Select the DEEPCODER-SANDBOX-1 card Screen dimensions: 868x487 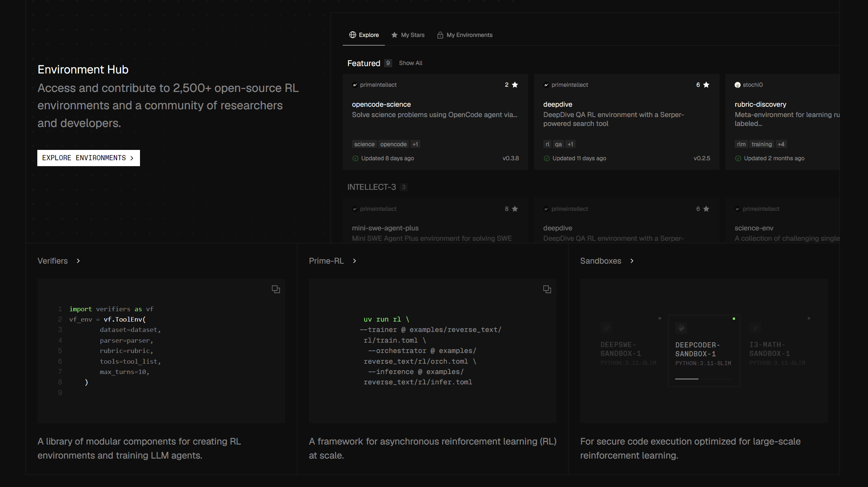704,351
